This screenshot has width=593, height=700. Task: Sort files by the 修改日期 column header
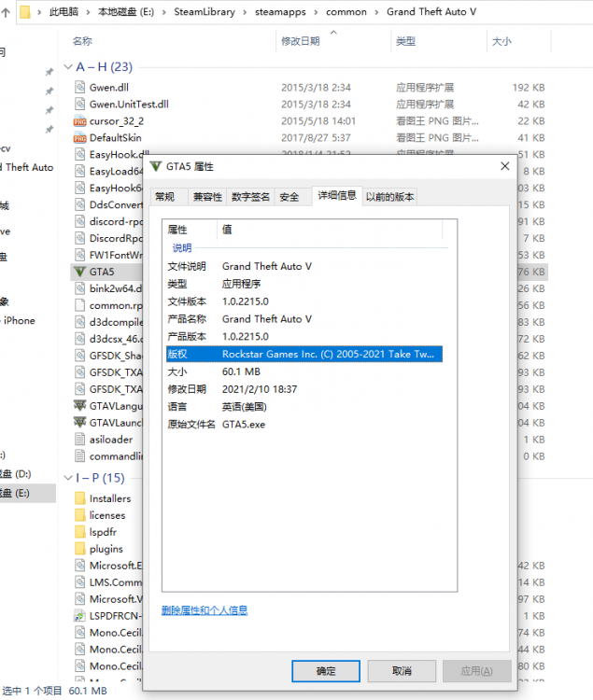pos(300,41)
